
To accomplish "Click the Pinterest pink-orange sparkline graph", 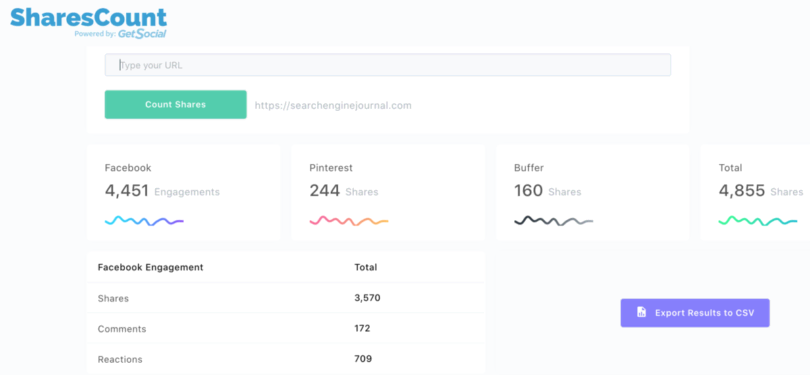I will click(x=349, y=221).
